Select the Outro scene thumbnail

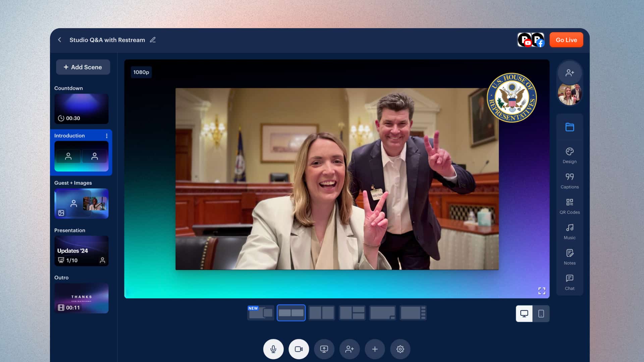coord(81,298)
